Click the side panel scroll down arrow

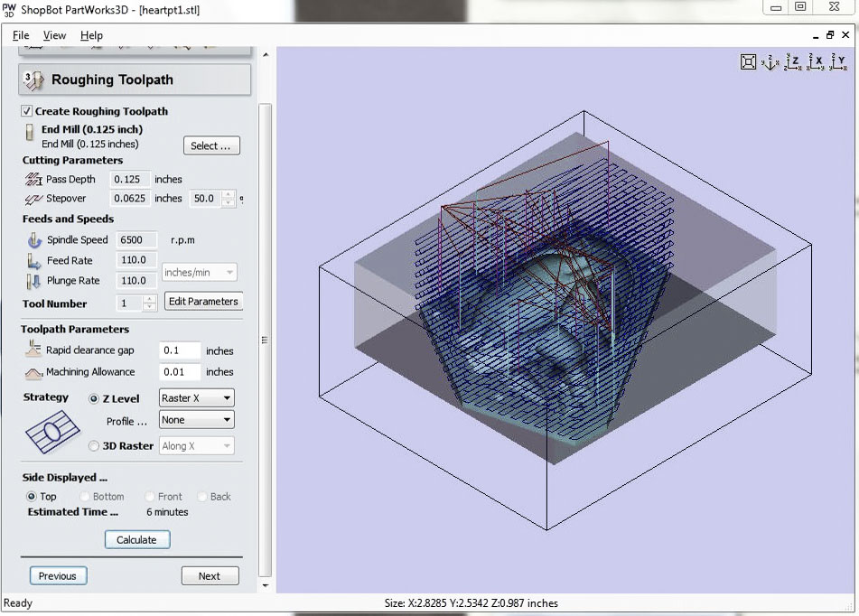click(266, 586)
